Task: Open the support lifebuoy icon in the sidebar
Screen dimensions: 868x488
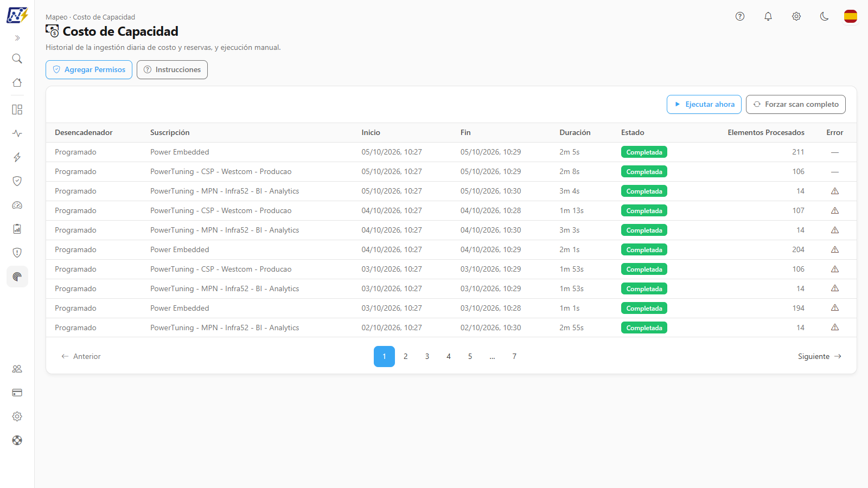Action: 17,440
